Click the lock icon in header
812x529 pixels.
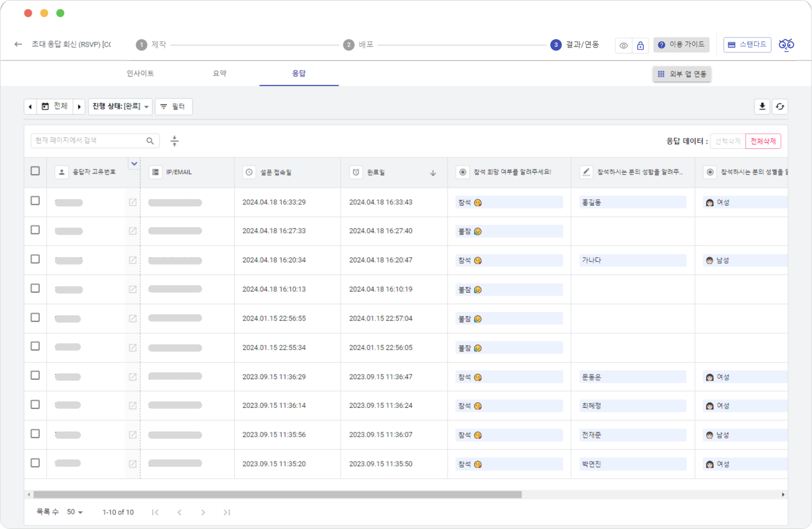coord(640,46)
